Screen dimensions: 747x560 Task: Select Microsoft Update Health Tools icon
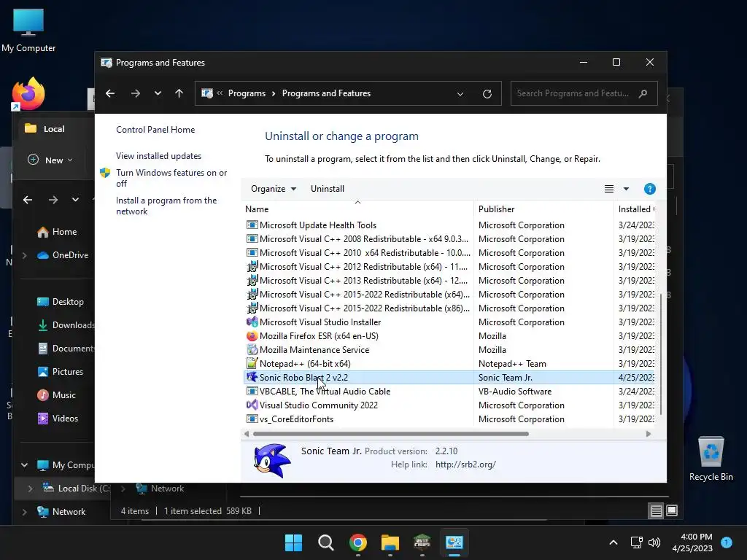pyautogui.click(x=252, y=225)
